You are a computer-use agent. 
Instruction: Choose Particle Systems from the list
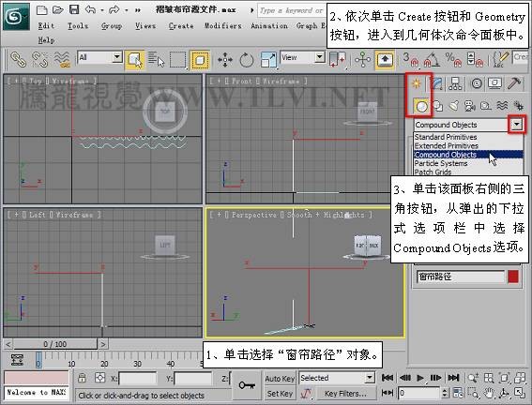[x=468, y=163]
